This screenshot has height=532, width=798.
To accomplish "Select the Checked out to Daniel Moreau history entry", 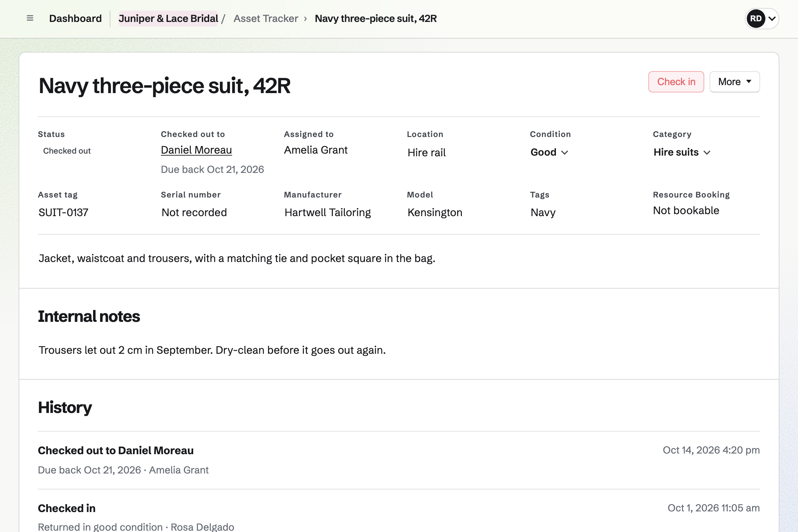I will pyautogui.click(x=399, y=461).
